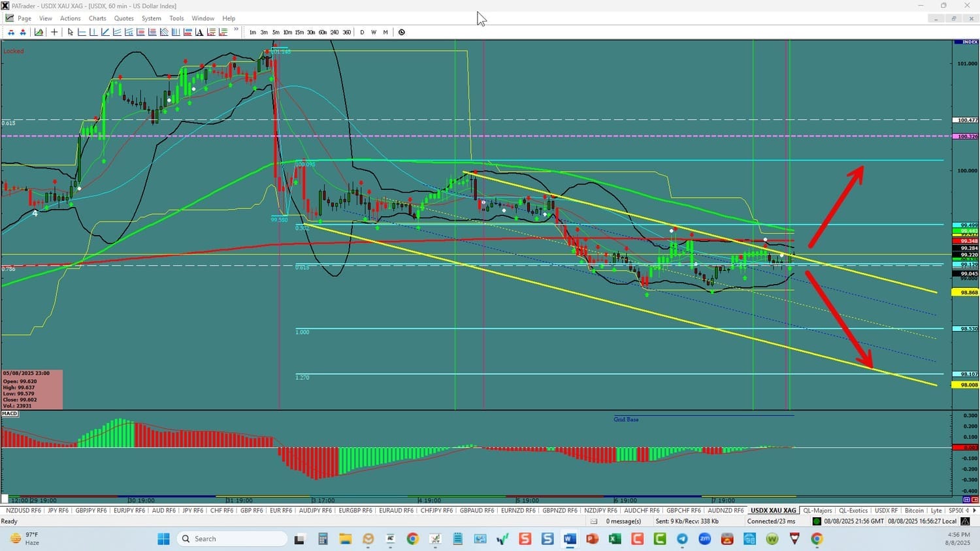980x551 pixels.
Task: Click the green connection status indicator
Action: pyautogui.click(x=817, y=522)
